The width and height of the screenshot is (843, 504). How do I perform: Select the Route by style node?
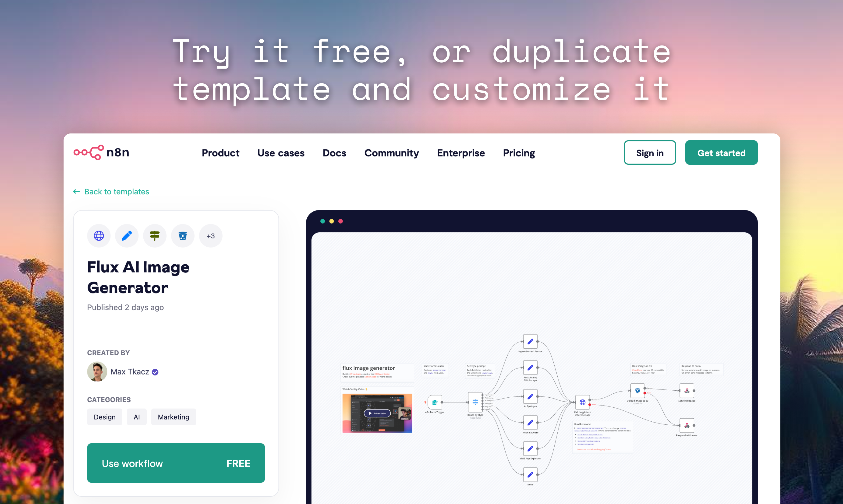[x=475, y=402]
